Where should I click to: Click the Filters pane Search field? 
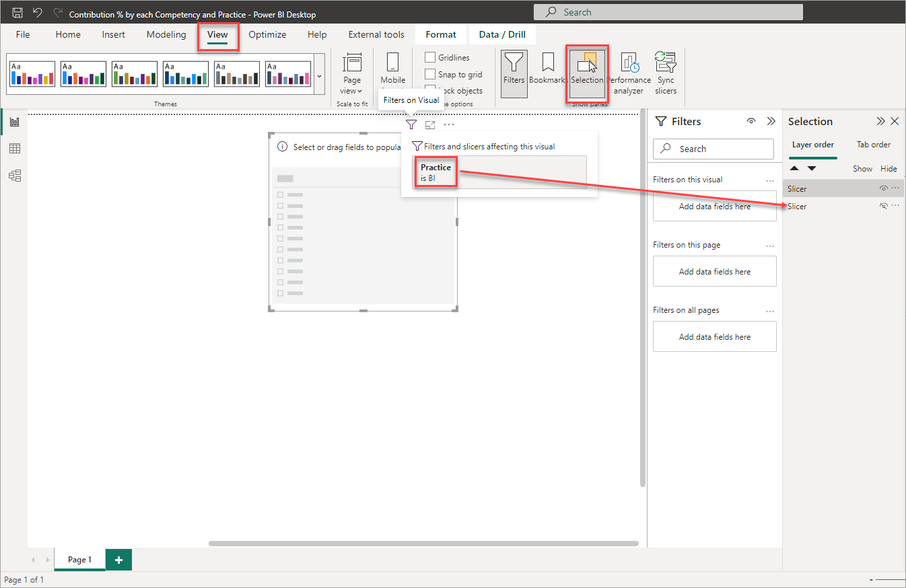[x=713, y=149]
